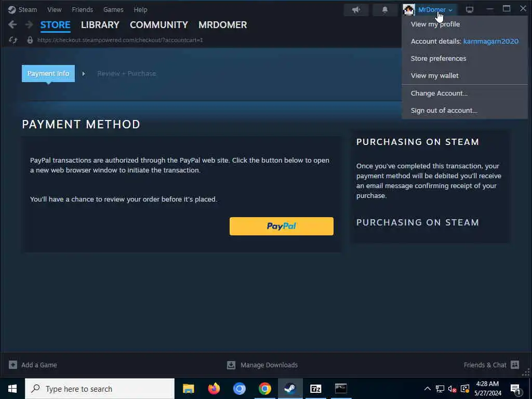The height and width of the screenshot is (399, 532).
Task: Toggle Big Picture mode monitor icon
Action: (470, 9)
